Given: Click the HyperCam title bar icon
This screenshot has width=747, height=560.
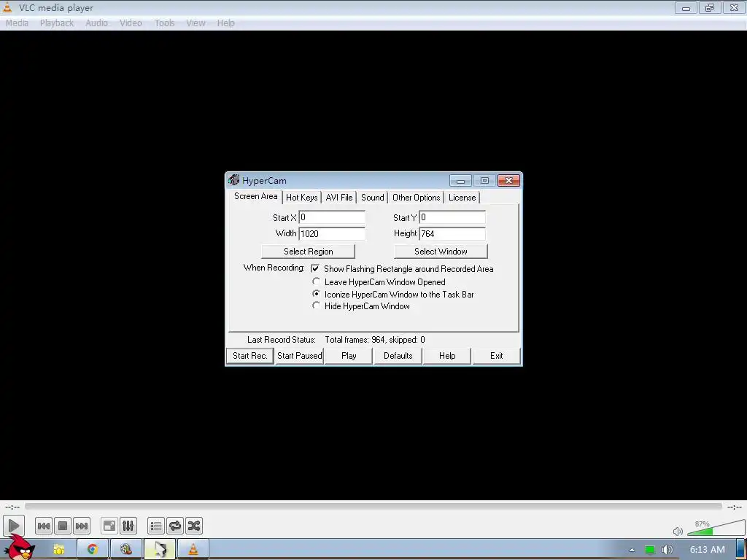Looking at the screenshot, I should point(233,180).
